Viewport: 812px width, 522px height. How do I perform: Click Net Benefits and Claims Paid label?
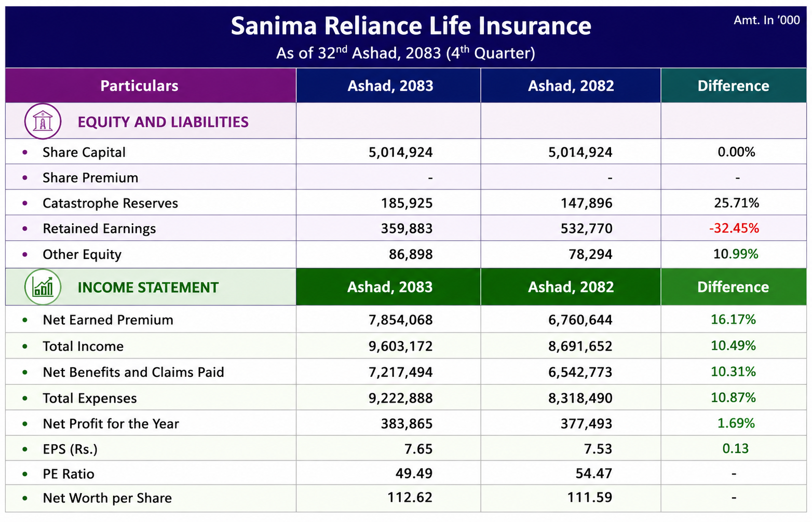tap(133, 372)
